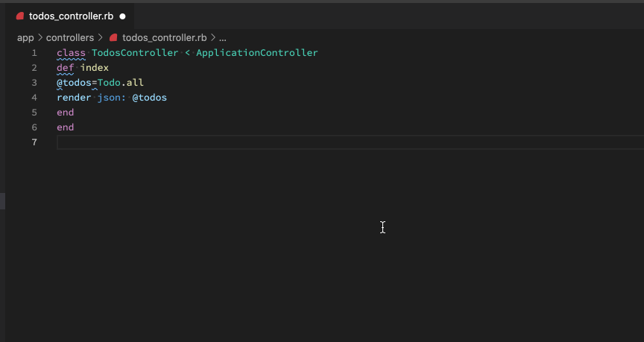
Task: Click 'TodosController' on line 1
Action: [135, 53]
